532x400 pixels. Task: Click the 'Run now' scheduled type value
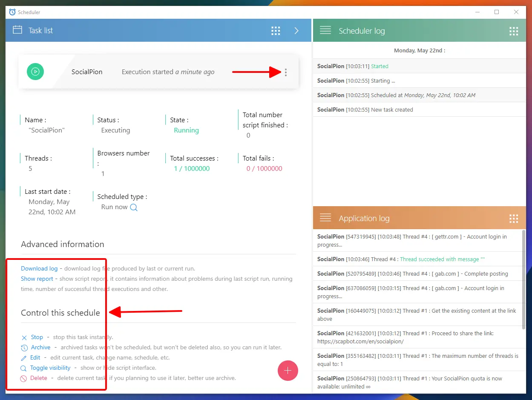tap(114, 207)
